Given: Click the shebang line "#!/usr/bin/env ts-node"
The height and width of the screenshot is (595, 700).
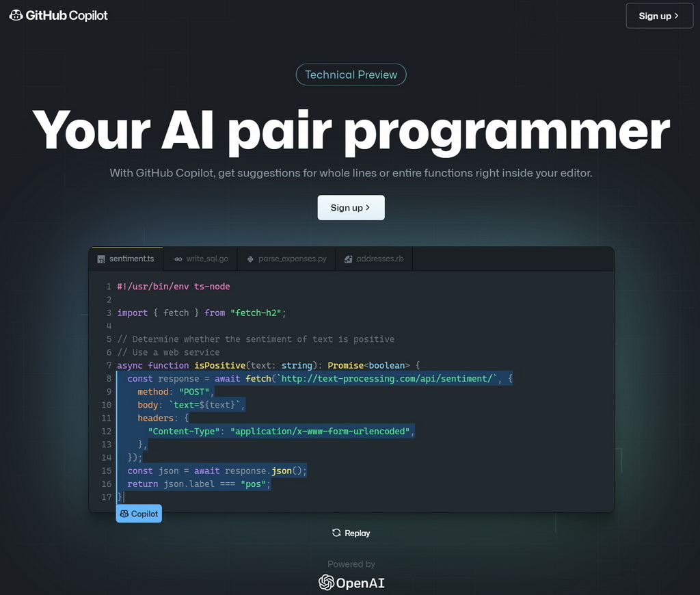Looking at the screenshot, I should pyautogui.click(x=174, y=287).
